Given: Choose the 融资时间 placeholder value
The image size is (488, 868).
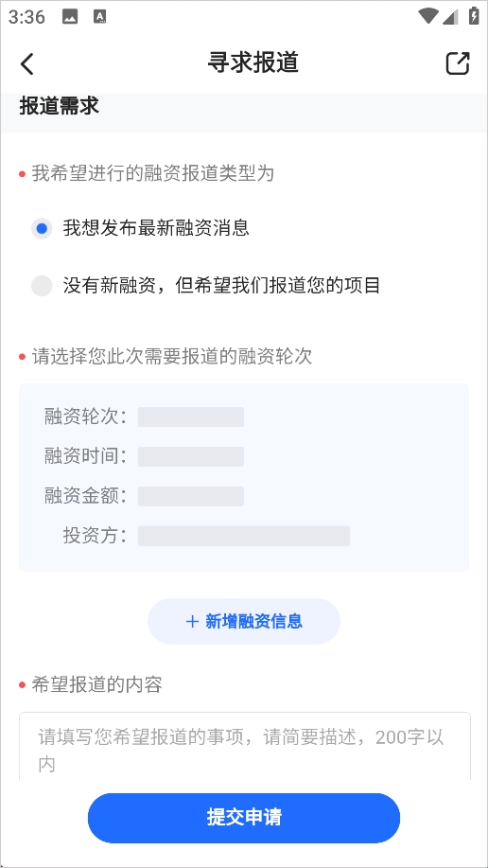Looking at the screenshot, I should (x=191, y=456).
